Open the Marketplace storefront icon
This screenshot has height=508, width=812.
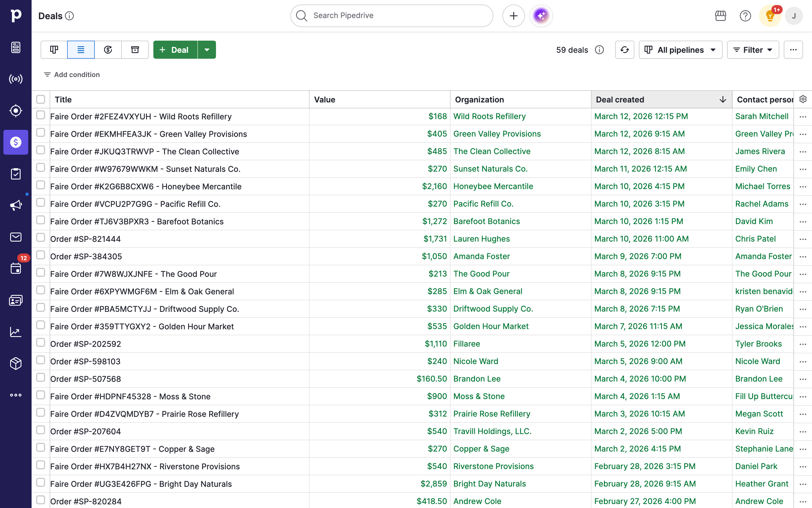coord(720,16)
